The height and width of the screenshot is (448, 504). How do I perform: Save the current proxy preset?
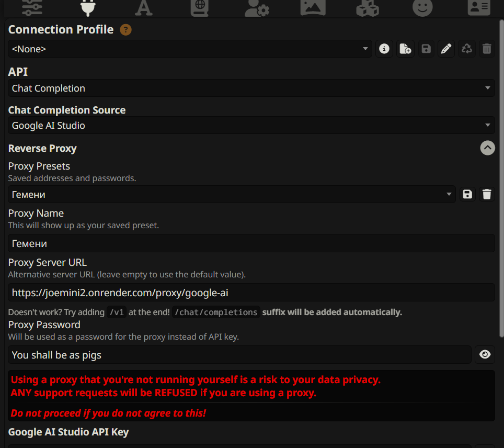(x=467, y=194)
